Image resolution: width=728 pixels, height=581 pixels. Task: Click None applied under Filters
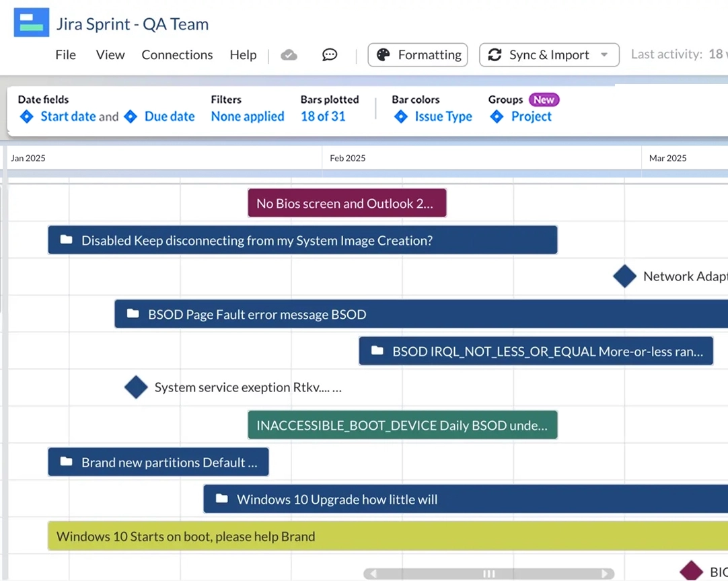(x=247, y=116)
